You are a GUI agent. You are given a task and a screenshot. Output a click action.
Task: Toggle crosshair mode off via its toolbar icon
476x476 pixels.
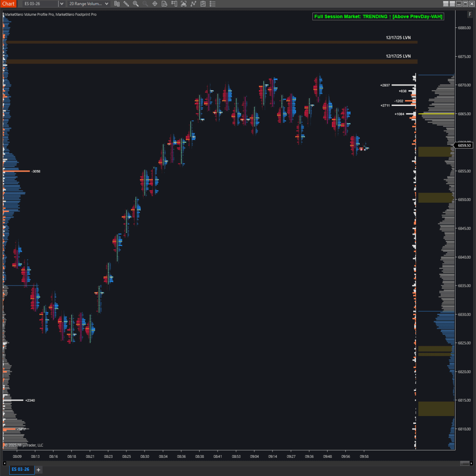coord(155,4)
